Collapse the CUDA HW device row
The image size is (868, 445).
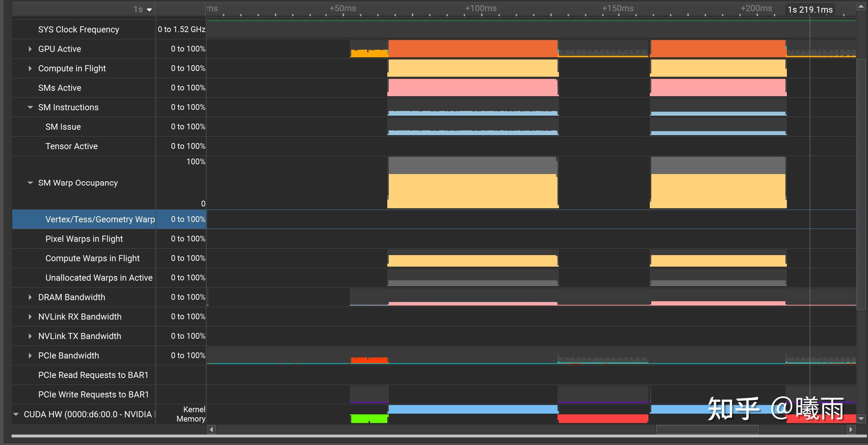(x=16, y=414)
